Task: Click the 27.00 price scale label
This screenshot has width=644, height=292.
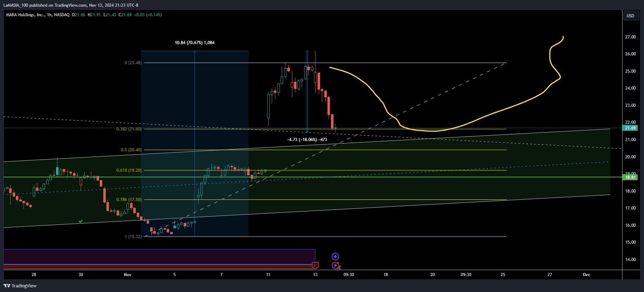Action: (x=631, y=37)
